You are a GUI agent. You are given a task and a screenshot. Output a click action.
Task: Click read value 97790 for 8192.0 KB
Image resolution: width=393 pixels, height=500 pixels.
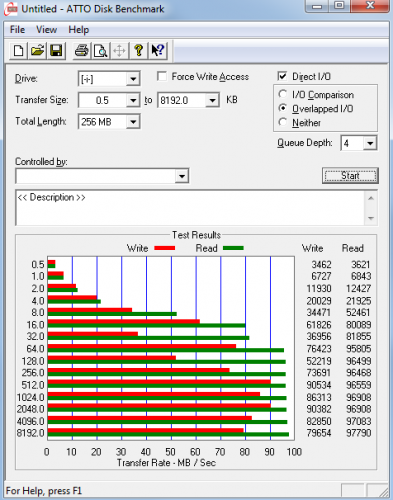pos(359,433)
